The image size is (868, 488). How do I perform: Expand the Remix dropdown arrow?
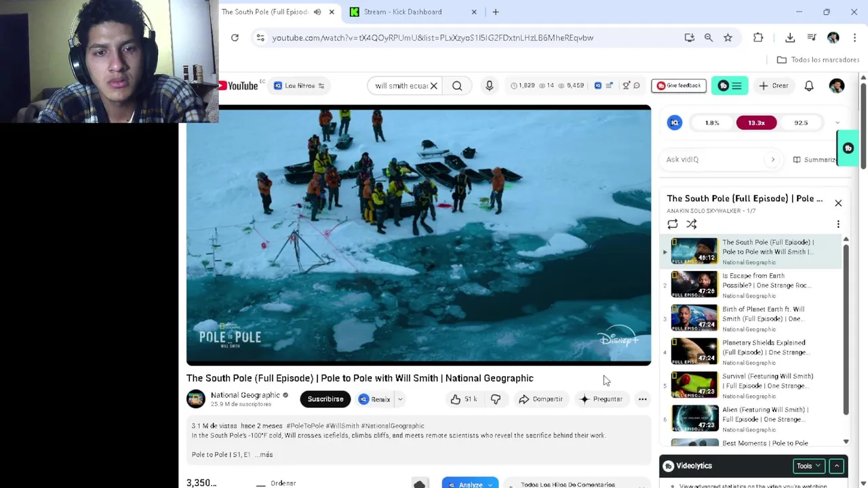coord(400,399)
